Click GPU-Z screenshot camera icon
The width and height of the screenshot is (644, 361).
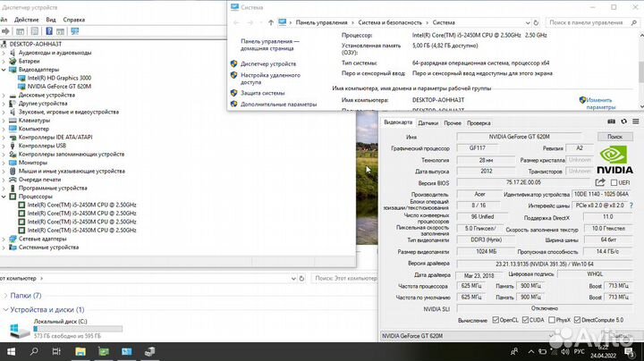pos(611,122)
